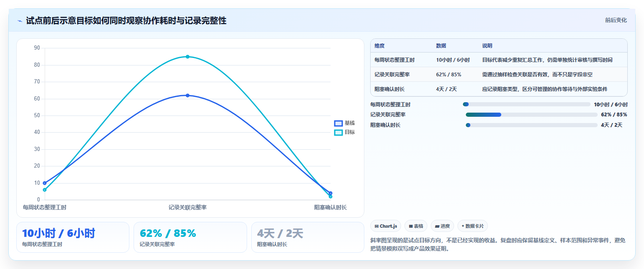Click the y-axis tick value 0
The image size is (644, 269).
click(38, 200)
